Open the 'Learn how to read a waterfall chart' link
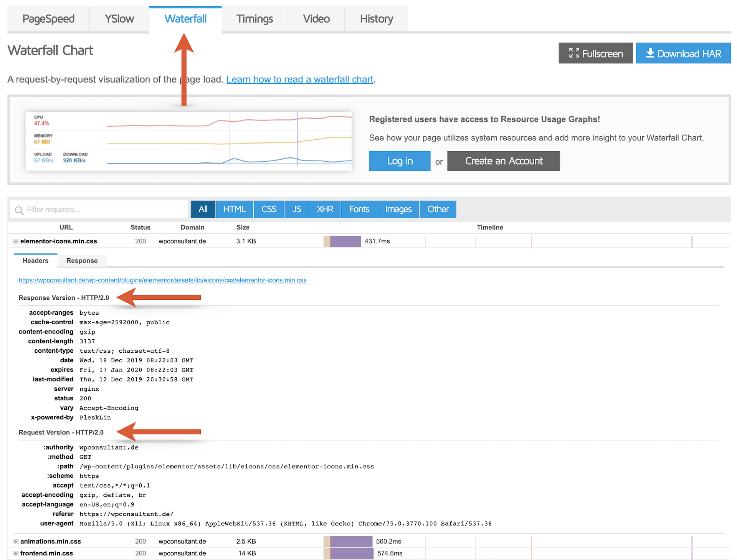737x560 pixels. click(300, 79)
